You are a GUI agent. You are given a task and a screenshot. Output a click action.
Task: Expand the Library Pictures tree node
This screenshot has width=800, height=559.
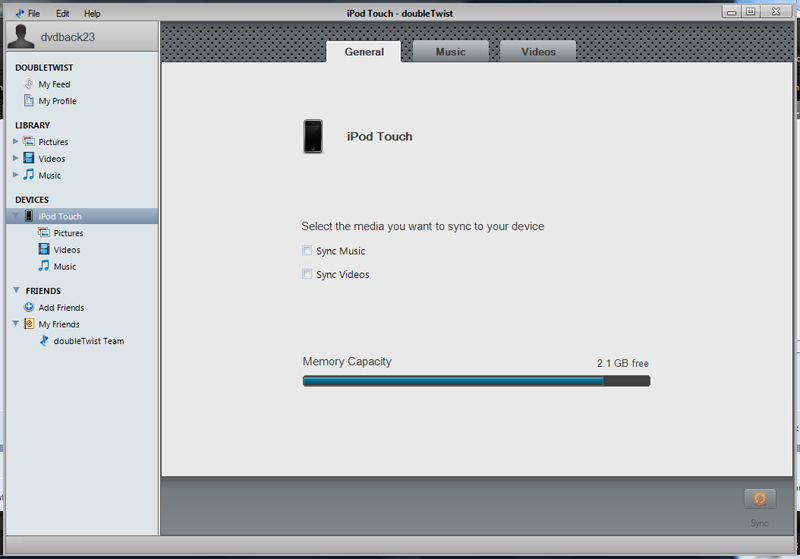point(16,141)
